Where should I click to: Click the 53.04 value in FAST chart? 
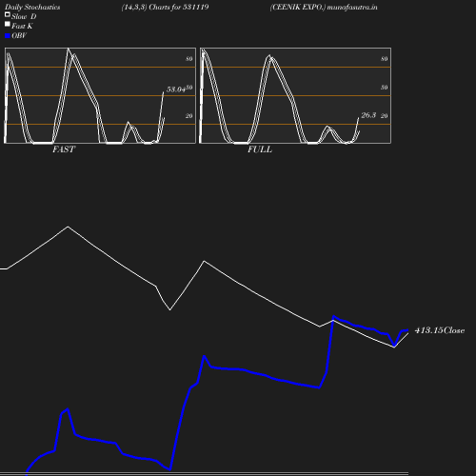[176, 89]
